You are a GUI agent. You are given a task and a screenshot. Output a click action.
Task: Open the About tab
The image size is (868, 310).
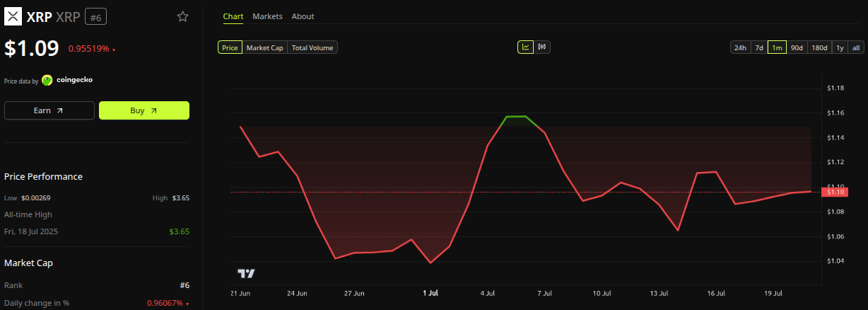click(x=303, y=16)
